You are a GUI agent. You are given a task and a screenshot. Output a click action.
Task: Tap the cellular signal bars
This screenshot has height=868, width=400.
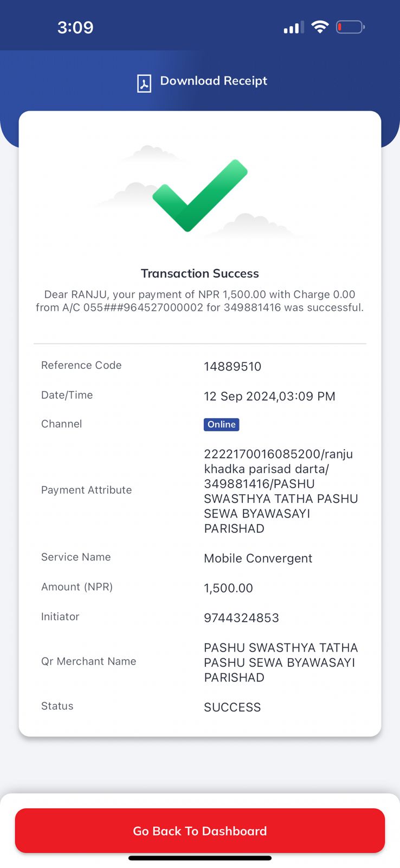click(x=294, y=27)
